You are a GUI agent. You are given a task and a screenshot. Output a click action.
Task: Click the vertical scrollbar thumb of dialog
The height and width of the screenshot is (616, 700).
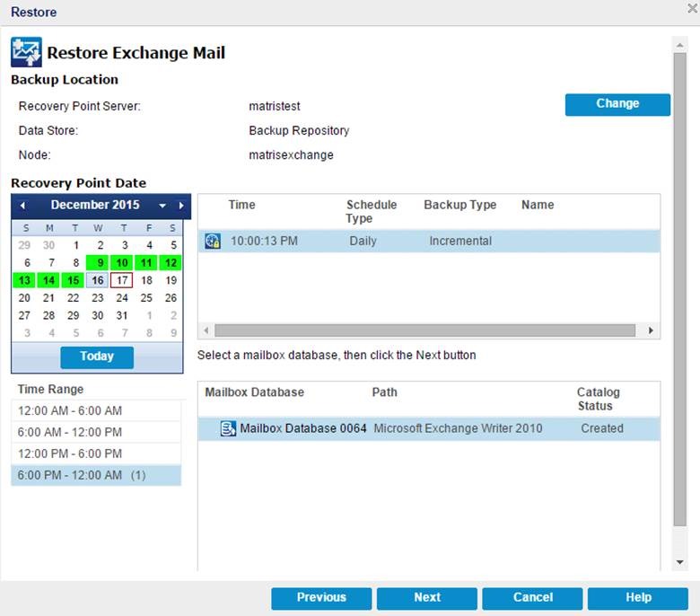[x=679, y=289]
